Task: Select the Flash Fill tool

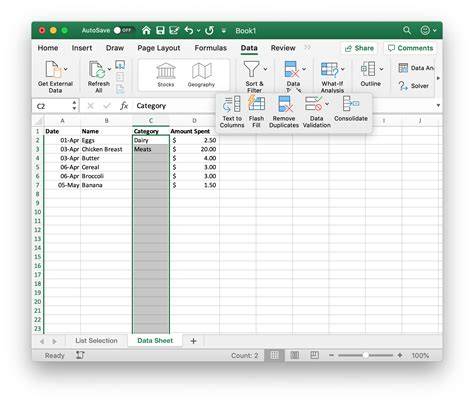Action: pyautogui.click(x=256, y=104)
